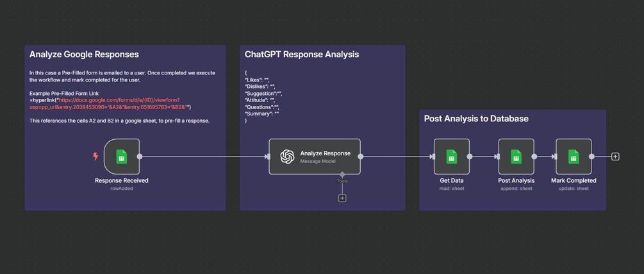Click the "Message Model" subtitle text
Viewport: 644px width, 274px height.
(x=317, y=160)
